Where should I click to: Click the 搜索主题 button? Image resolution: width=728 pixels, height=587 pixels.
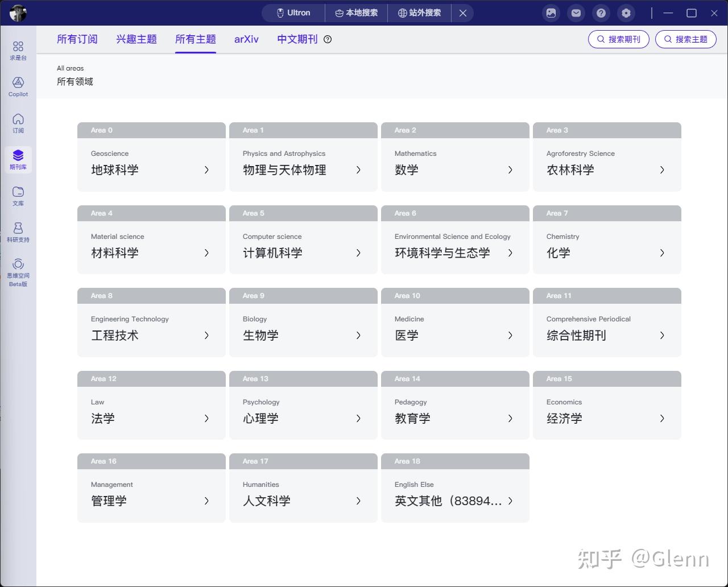coord(685,39)
